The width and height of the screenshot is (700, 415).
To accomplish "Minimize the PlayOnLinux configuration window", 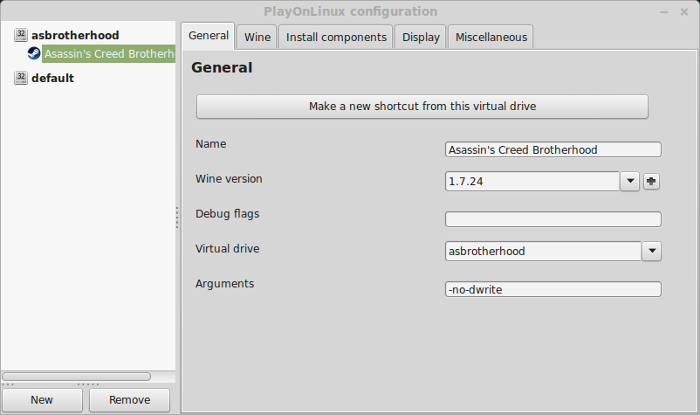I will (x=664, y=12).
